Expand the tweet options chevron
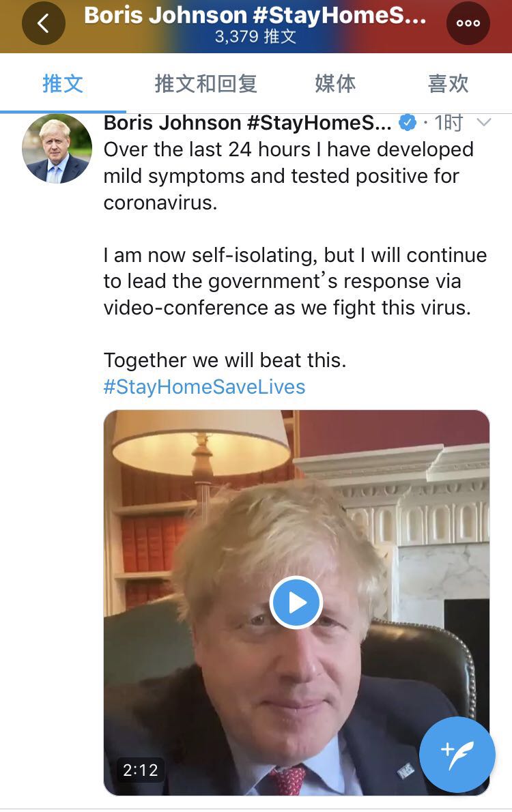The height and width of the screenshot is (812, 512). coord(483,123)
